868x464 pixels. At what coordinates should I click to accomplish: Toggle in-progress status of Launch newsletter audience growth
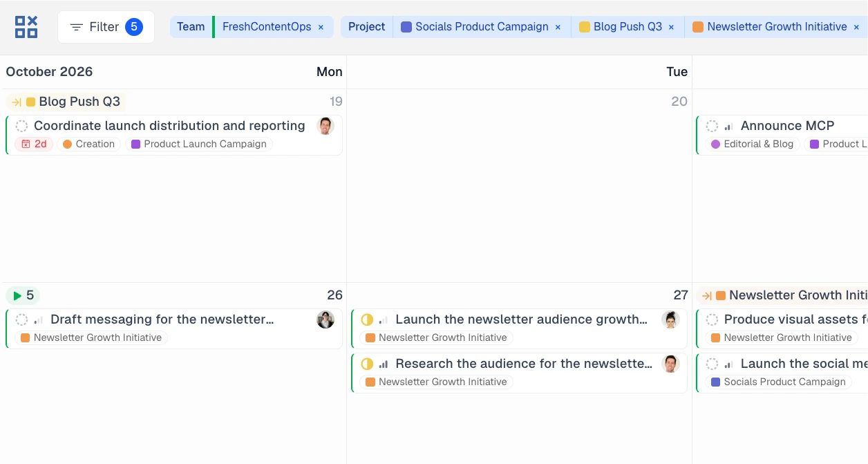[x=367, y=319]
